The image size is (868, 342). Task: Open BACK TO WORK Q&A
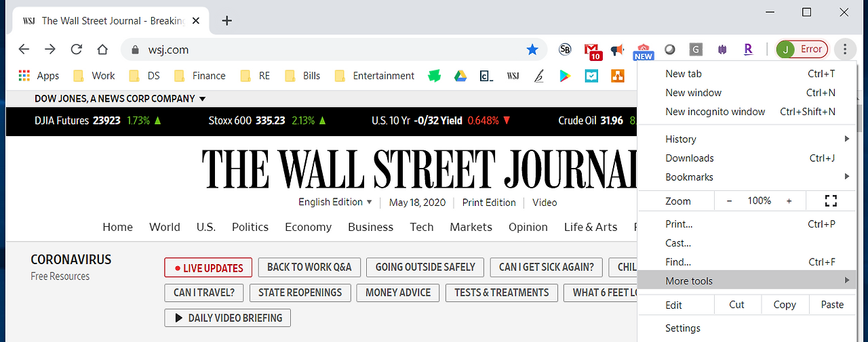309,268
